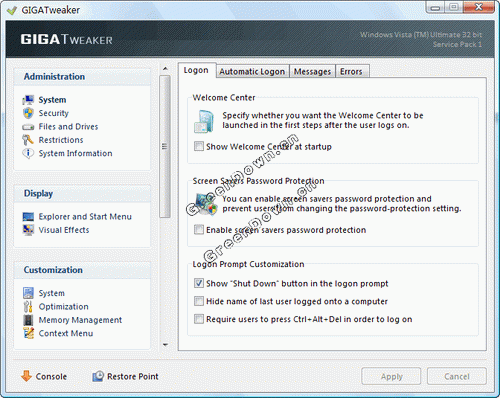Click the Console orange arrow icon
This screenshot has height=398, width=500.
point(26,376)
